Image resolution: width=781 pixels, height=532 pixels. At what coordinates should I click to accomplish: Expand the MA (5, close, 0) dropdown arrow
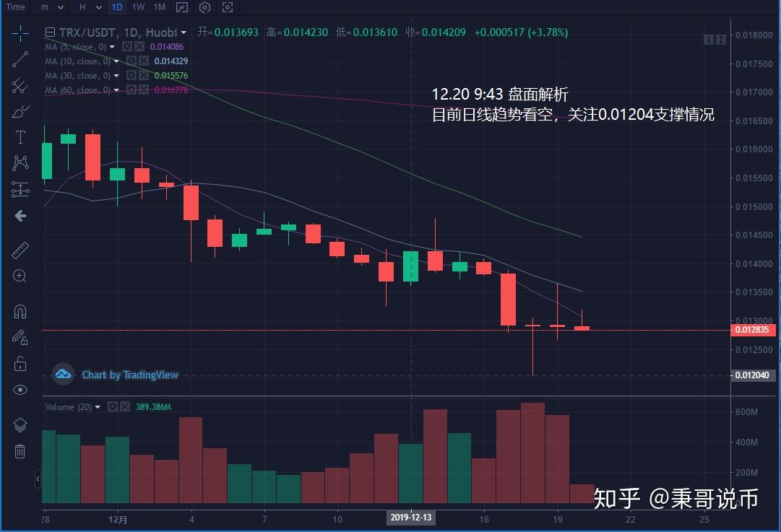click(112, 47)
